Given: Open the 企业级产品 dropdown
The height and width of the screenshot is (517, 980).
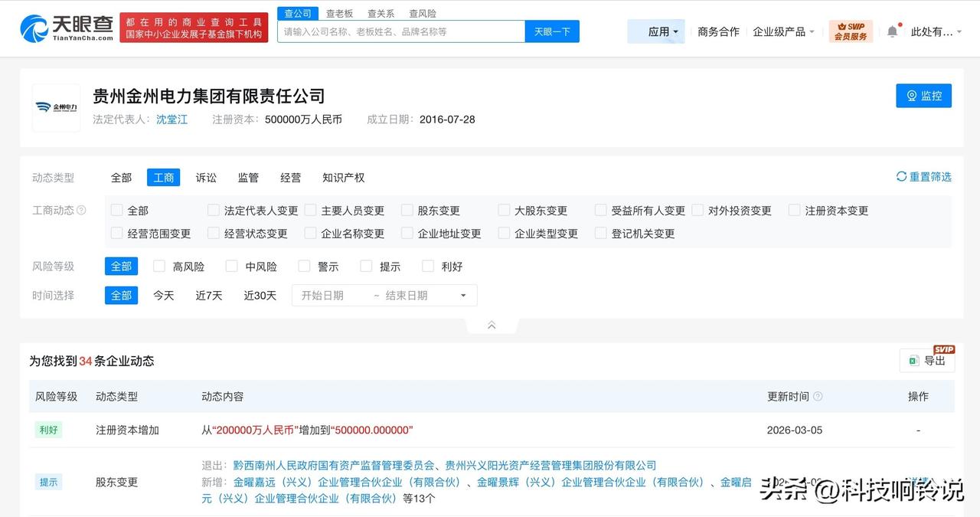Looking at the screenshot, I should [783, 31].
